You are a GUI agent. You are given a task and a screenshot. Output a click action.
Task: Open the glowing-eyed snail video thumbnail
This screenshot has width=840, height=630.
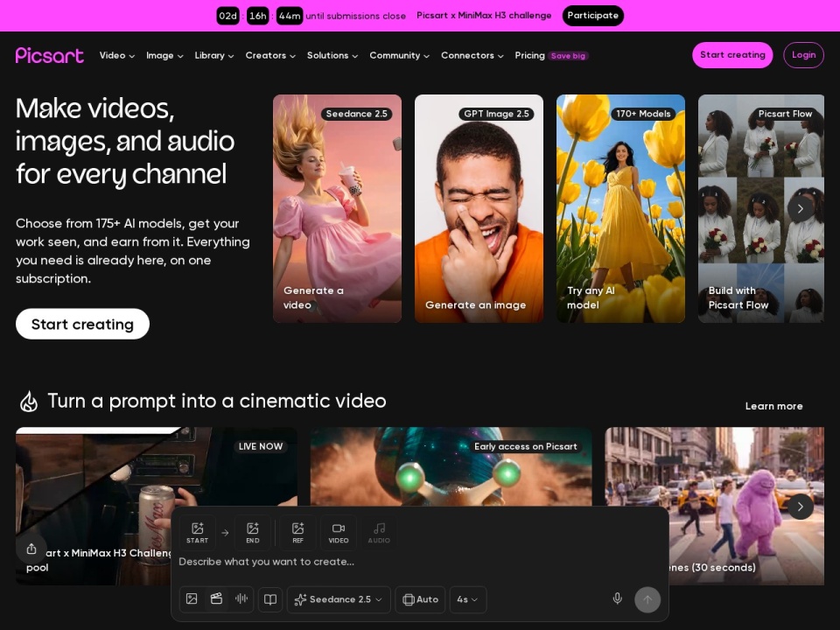(451, 466)
